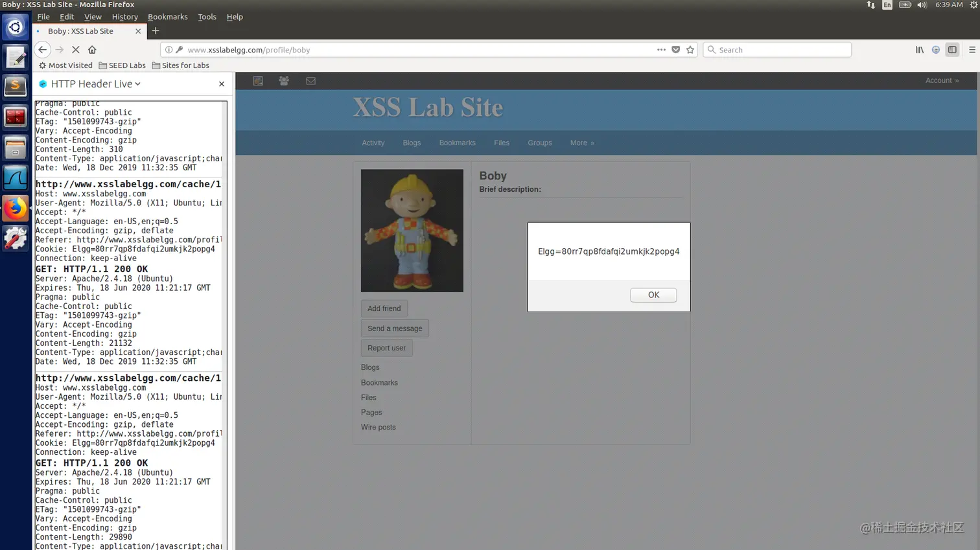Go to the Firefox home page

coord(92,50)
